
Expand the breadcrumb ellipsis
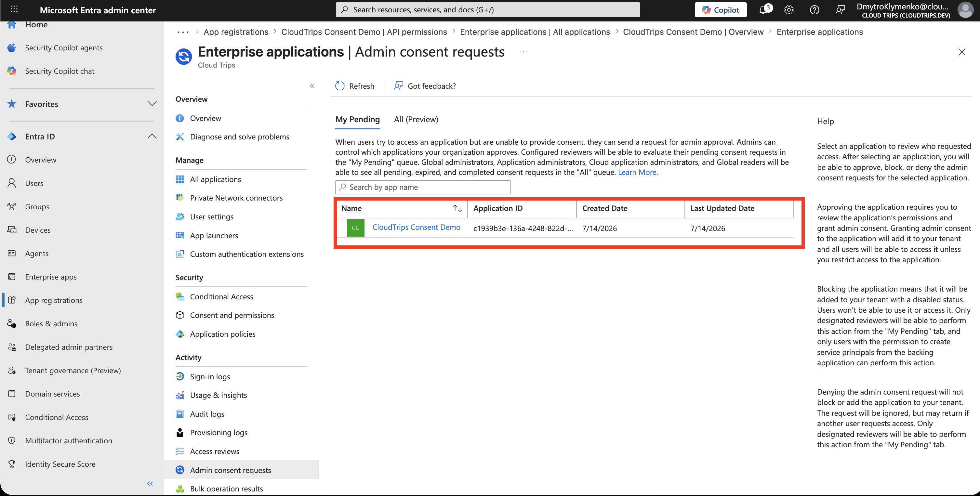(183, 32)
